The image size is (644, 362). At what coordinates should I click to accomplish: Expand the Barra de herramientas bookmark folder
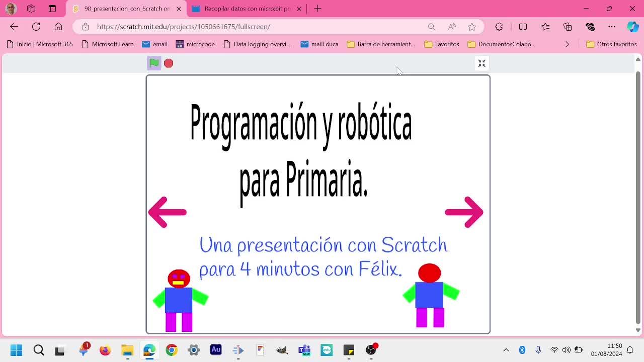point(381,44)
